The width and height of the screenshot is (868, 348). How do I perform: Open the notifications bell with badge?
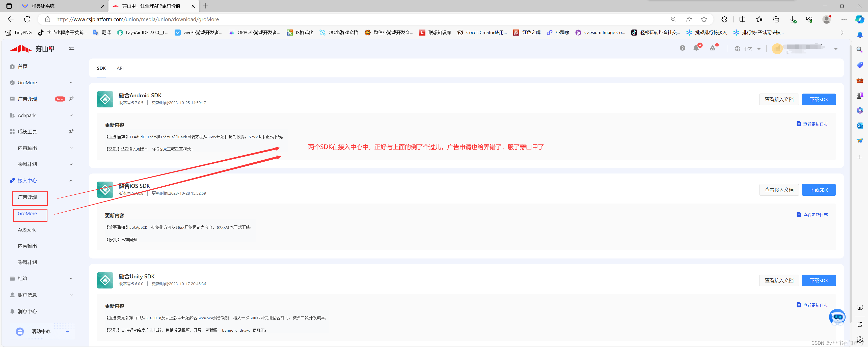tap(696, 48)
